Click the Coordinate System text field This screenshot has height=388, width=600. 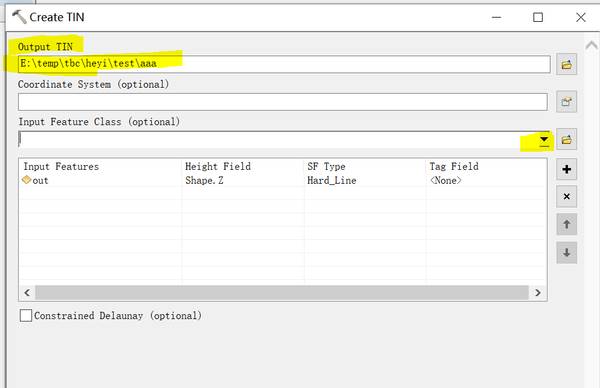pyautogui.click(x=283, y=102)
